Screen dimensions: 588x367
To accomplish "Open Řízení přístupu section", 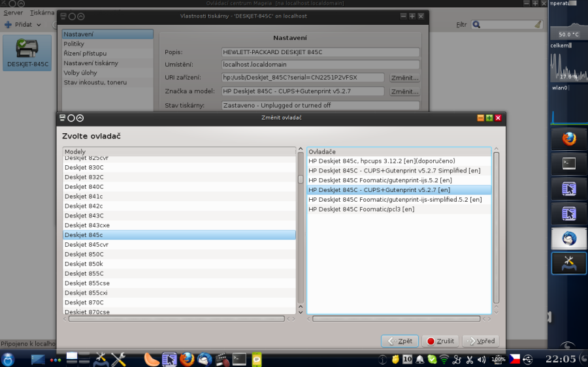I will [108, 54].
